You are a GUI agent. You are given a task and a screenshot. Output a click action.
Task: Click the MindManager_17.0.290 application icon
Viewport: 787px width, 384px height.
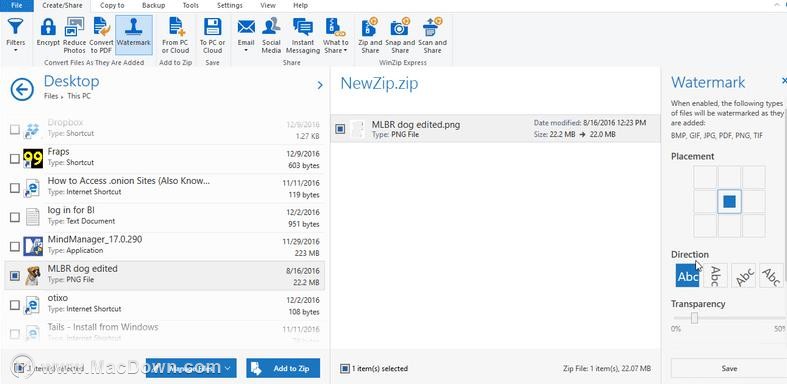(x=33, y=246)
